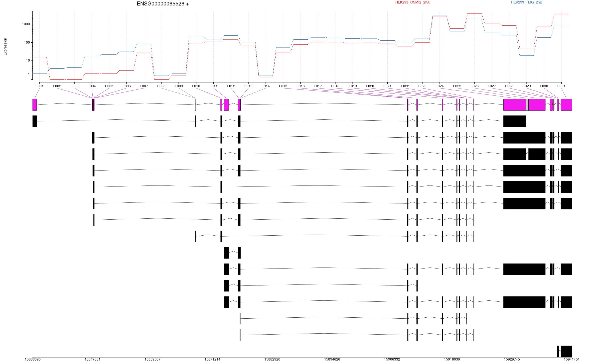
Task: Click exon label E018
Action: [335, 86]
